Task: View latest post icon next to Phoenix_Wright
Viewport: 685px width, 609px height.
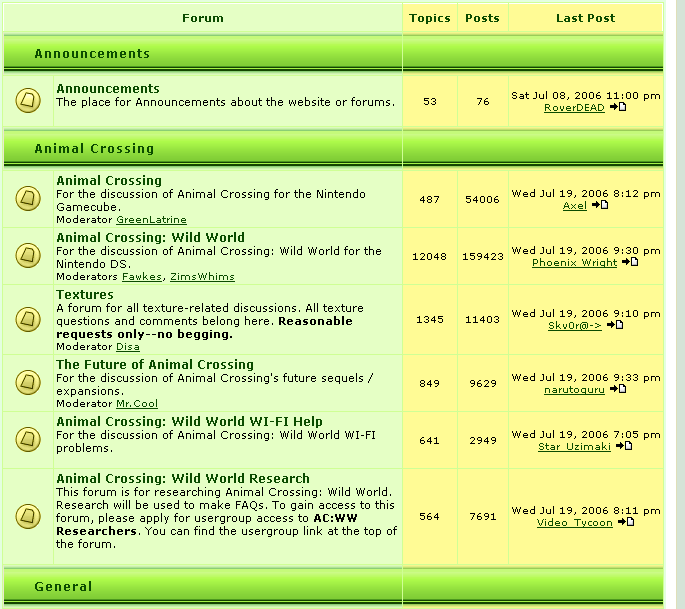Action: tap(630, 262)
